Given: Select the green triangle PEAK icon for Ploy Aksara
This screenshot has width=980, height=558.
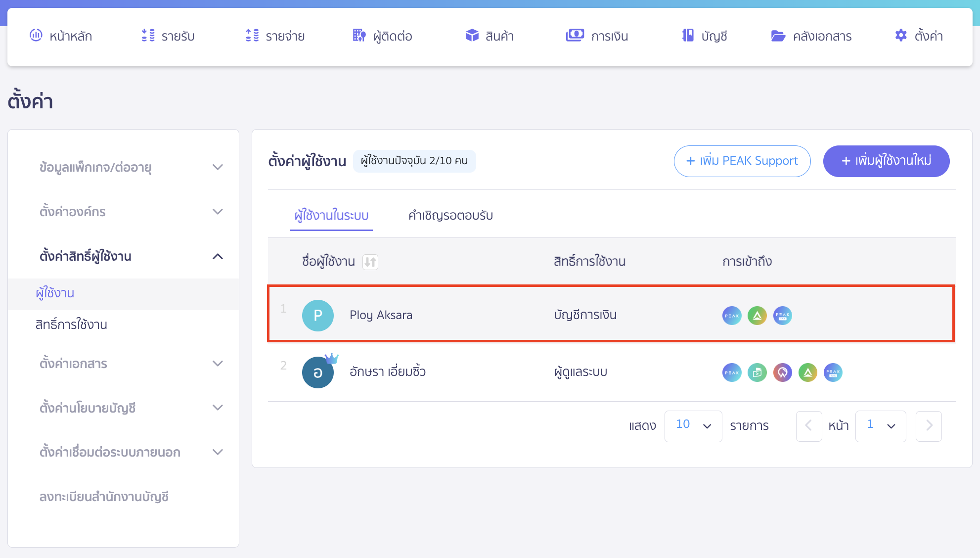Looking at the screenshot, I should pos(757,316).
